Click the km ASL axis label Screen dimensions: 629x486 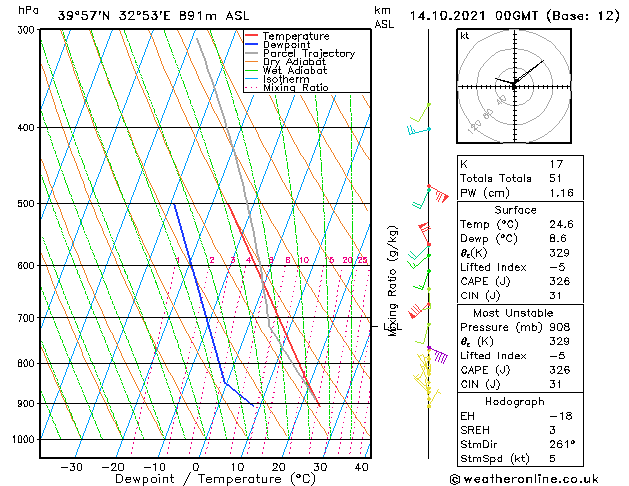(384, 17)
